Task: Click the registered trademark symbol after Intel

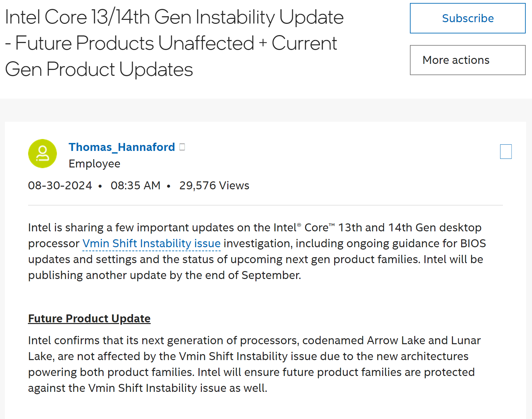Action: (299, 225)
